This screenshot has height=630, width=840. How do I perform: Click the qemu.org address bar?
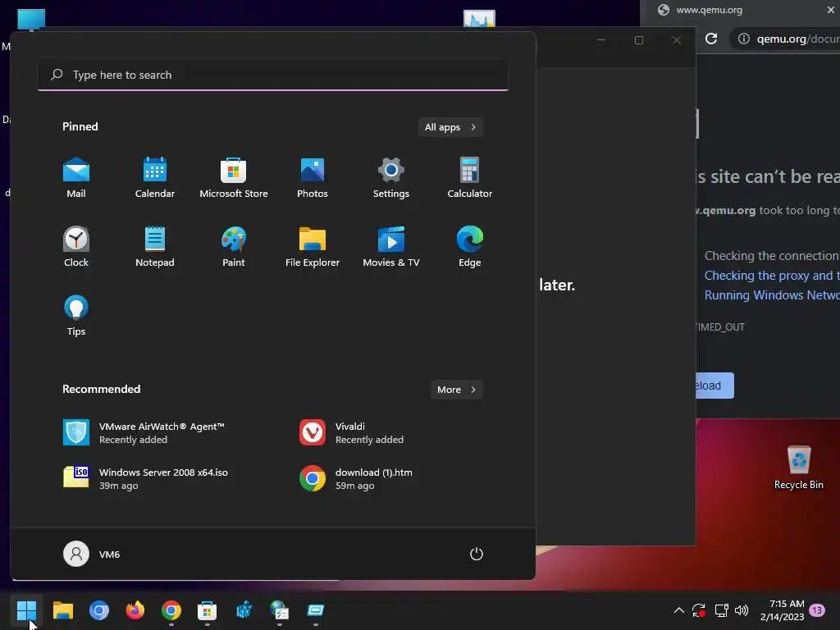pyautogui.click(x=785, y=39)
